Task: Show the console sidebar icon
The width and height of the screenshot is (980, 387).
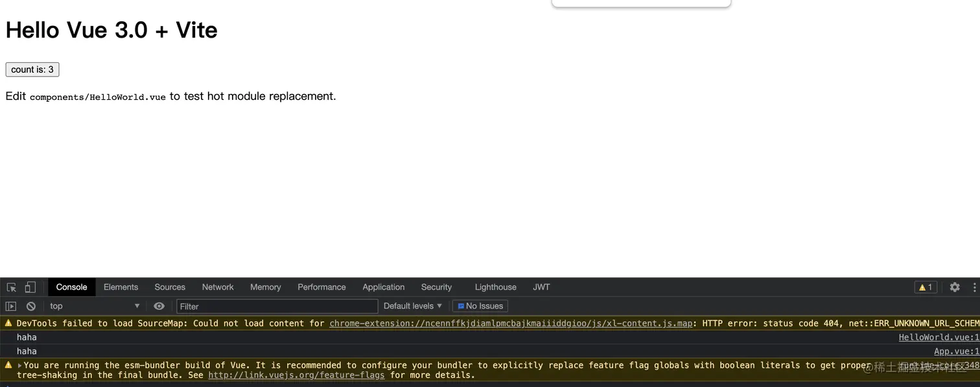Action: [11, 306]
